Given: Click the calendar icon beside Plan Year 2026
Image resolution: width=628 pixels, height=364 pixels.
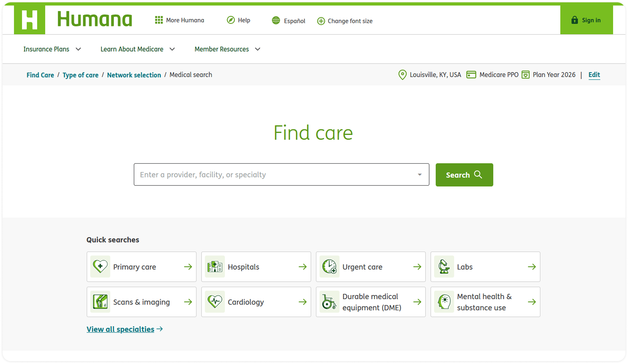Looking at the screenshot, I should click(x=525, y=75).
